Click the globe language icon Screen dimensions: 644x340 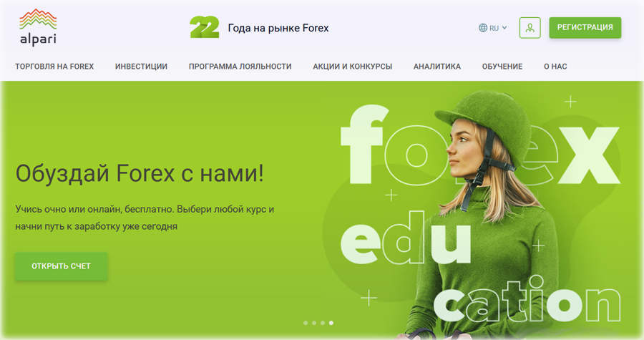click(x=482, y=28)
